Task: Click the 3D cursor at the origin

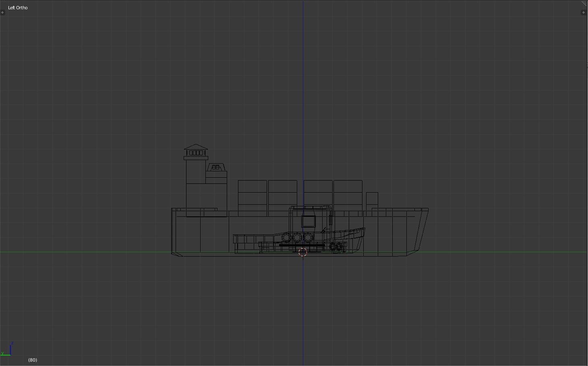Action: 303,252
